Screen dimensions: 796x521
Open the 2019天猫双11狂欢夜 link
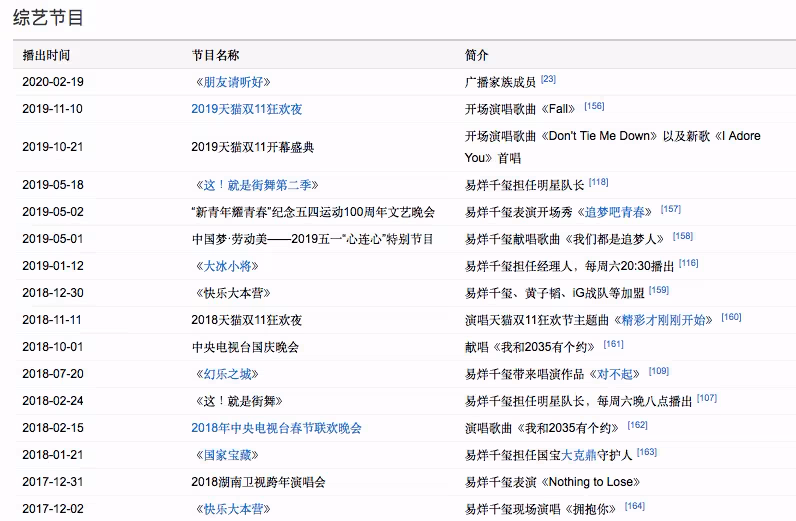click(247, 109)
